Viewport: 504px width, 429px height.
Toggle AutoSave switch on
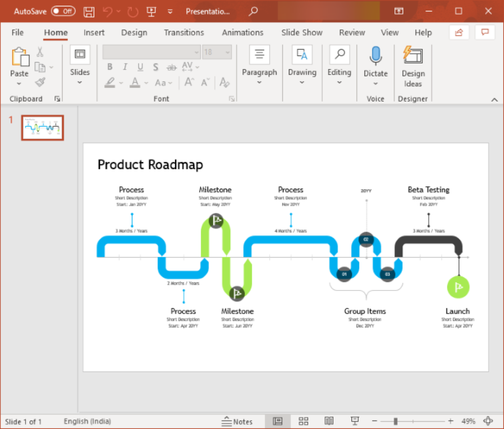63,11
